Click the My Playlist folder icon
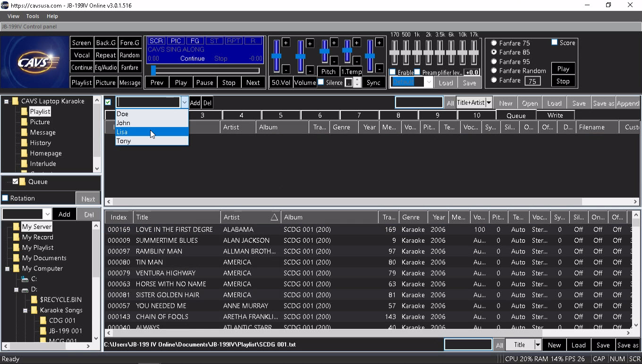The height and width of the screenshot is (364, 642). click(x=16, y=247)
